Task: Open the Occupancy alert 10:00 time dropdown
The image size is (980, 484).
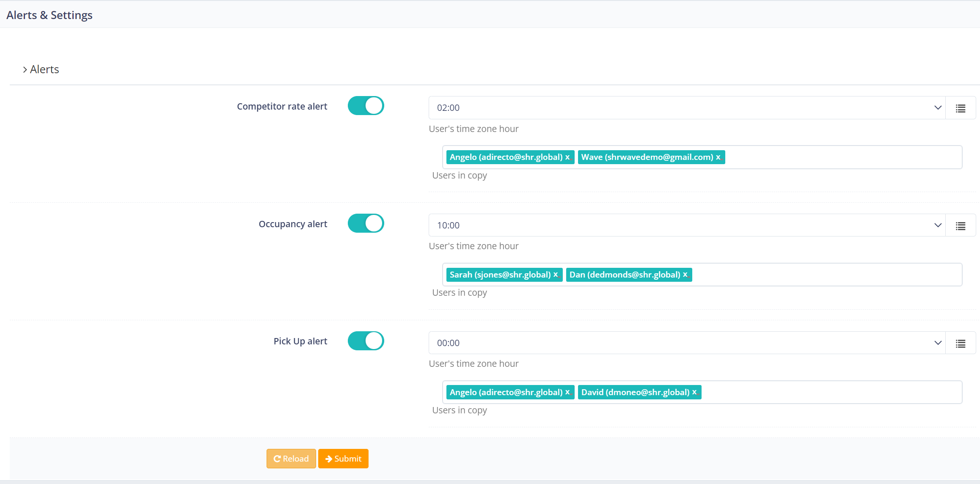Action: [x=687, y=225]
